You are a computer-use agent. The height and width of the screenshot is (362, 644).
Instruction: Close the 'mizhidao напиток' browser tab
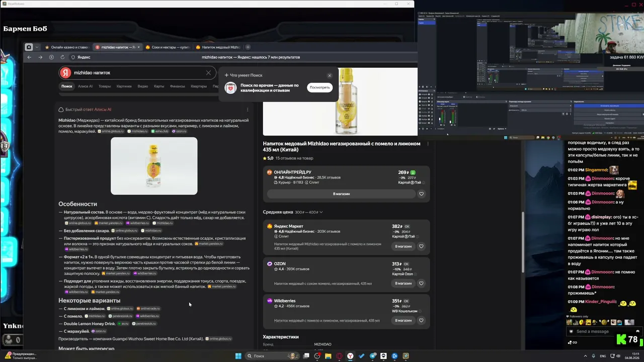pos(138,47)
